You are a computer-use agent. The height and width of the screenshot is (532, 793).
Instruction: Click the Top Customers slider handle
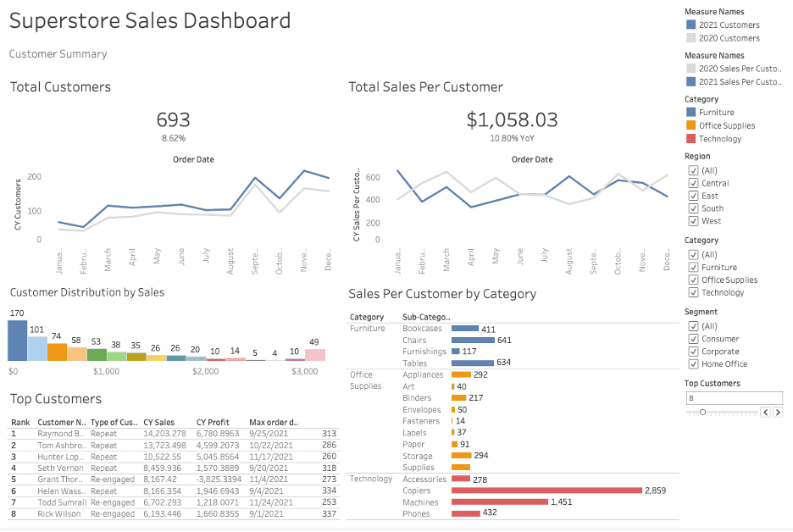coord(702,412)
